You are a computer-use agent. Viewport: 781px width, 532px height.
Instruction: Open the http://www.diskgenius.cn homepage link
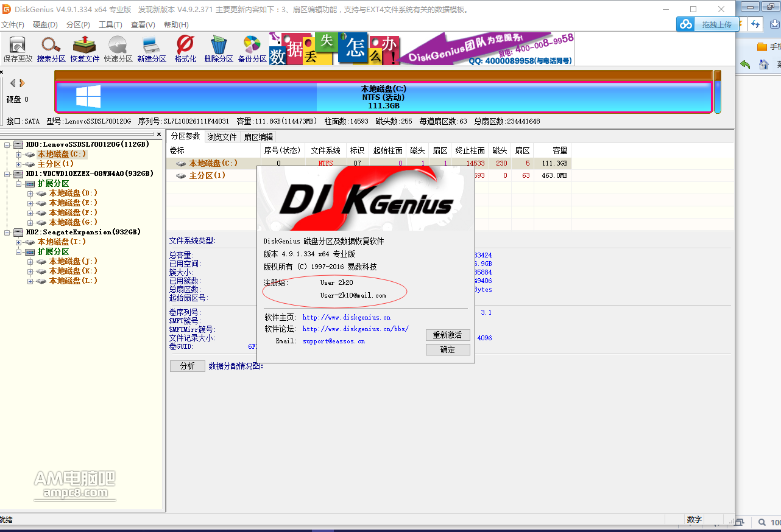(347, 317)
